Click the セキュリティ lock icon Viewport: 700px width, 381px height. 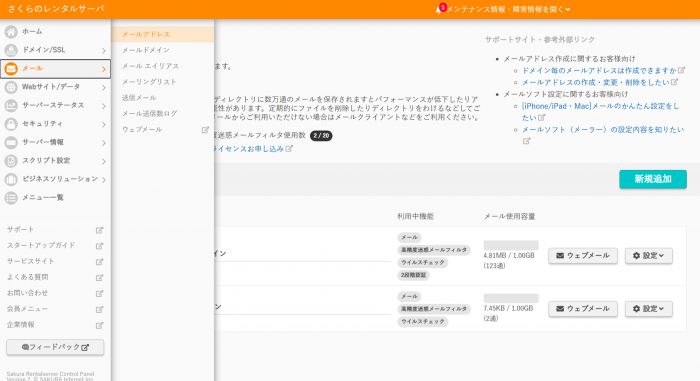coord(11,124)
